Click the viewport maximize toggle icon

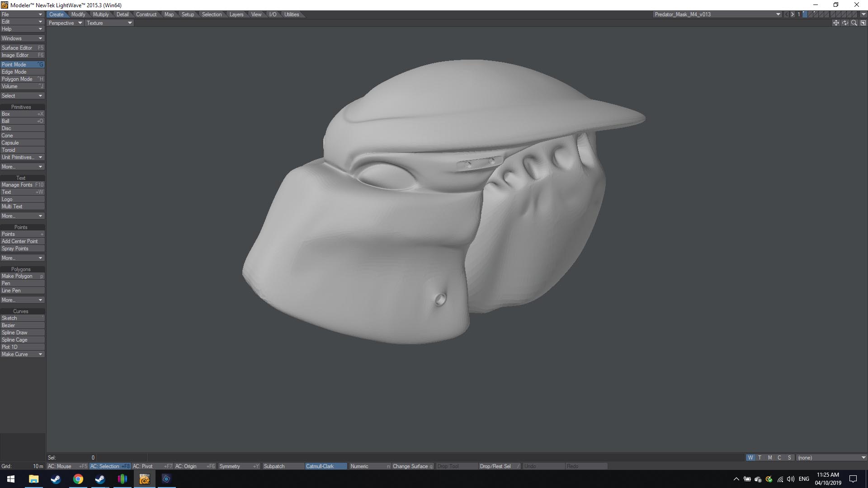[x=863, y=23]
